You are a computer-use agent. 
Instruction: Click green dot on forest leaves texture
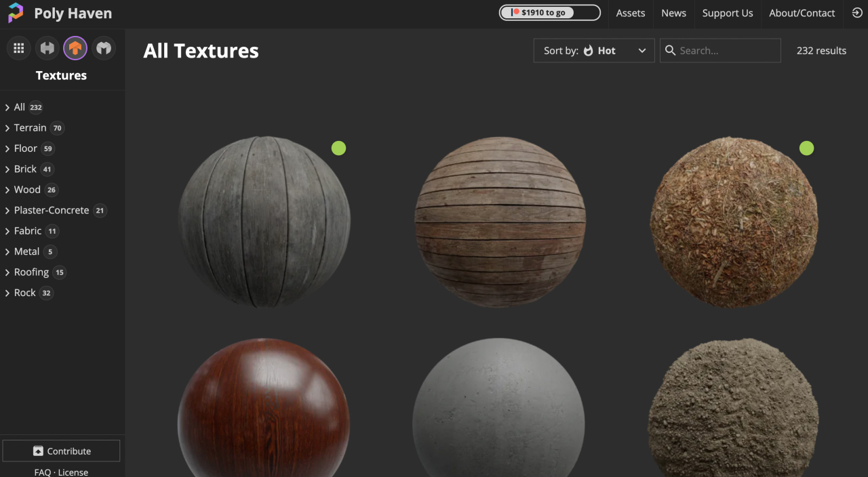tap(806, 148)
